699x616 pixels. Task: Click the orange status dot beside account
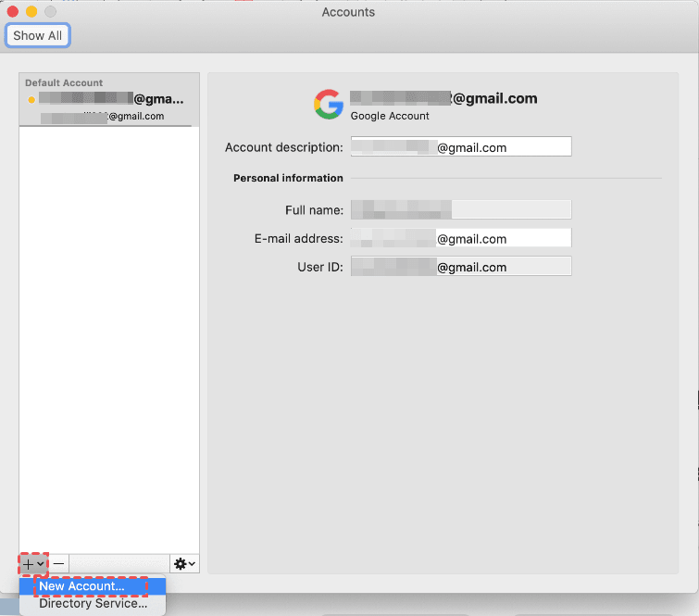(x=31, y=100)
